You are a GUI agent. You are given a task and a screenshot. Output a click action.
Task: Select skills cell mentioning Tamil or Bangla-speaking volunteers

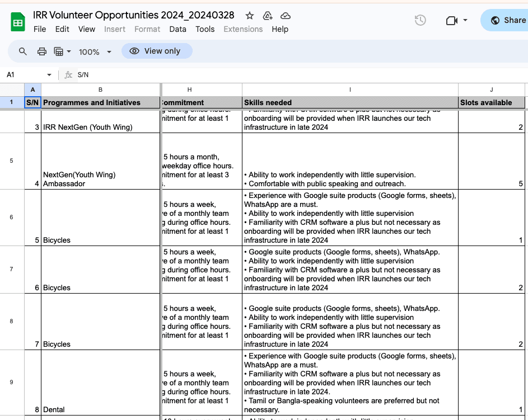click(350, 383)
